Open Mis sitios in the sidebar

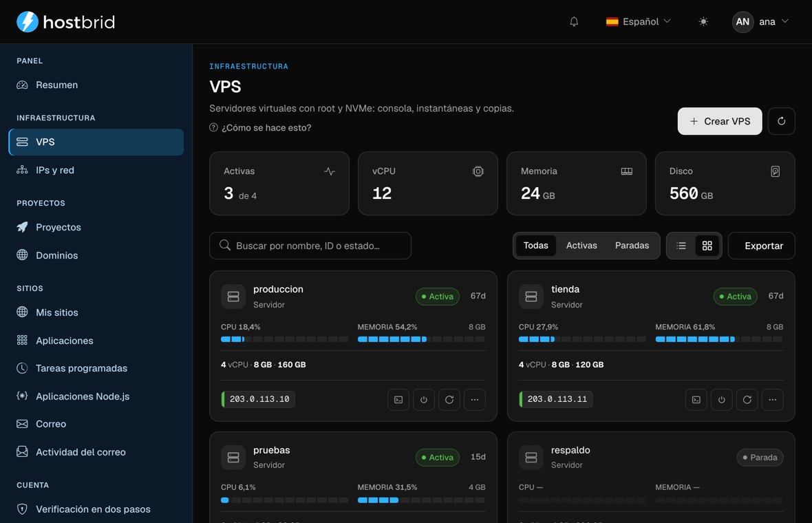[96, 312]
